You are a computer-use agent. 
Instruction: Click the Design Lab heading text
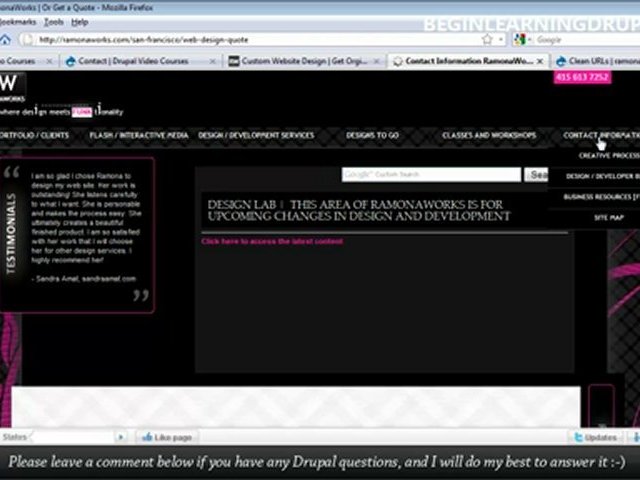359,210
